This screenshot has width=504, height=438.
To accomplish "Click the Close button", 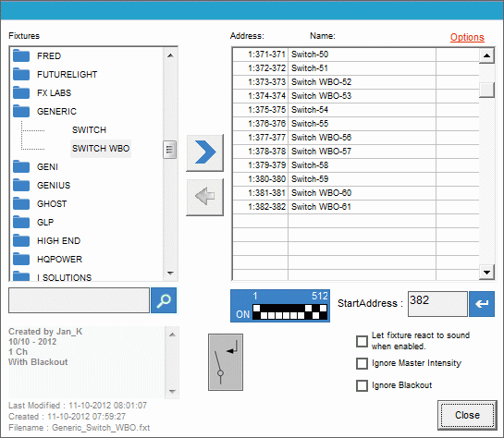I will [467, 415].
